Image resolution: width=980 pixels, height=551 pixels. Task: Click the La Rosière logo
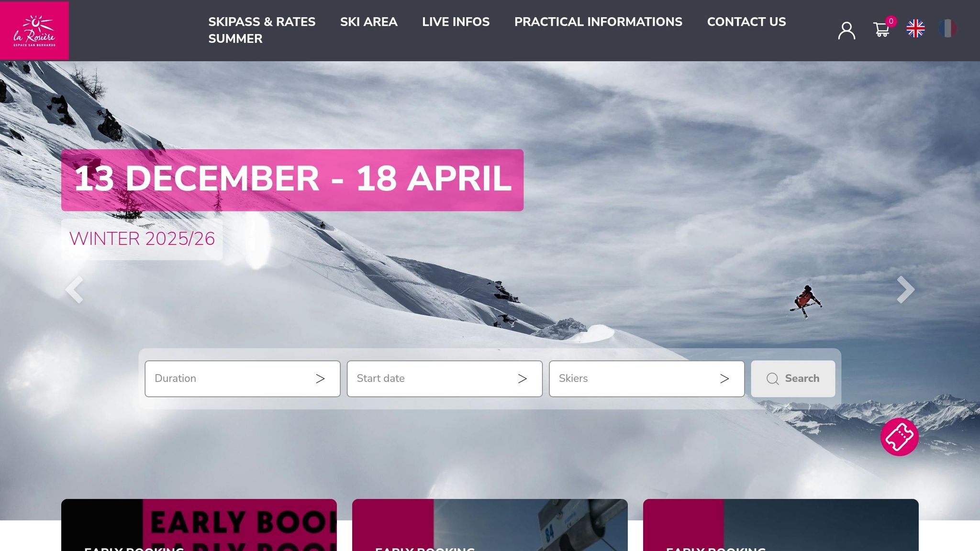pyautogui.click(x=34, y=31)
